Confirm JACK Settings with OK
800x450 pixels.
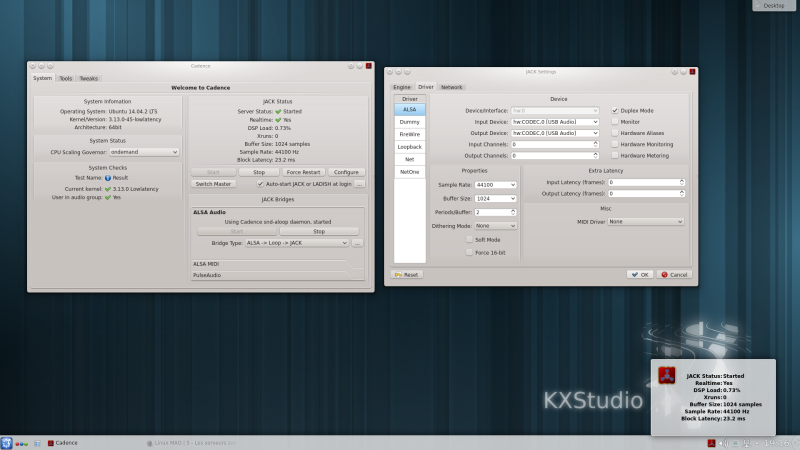pos(640,274)
